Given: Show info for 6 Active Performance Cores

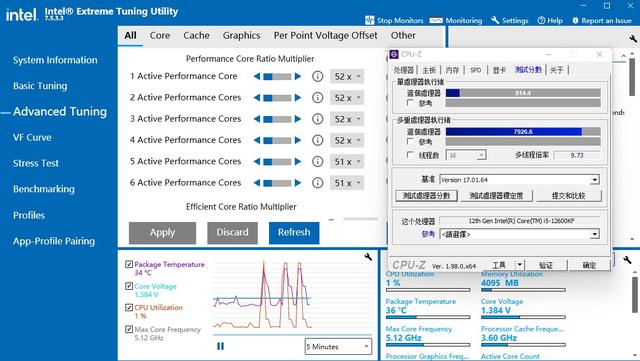Looking at the screenshot, I should [x=318, y=183].
